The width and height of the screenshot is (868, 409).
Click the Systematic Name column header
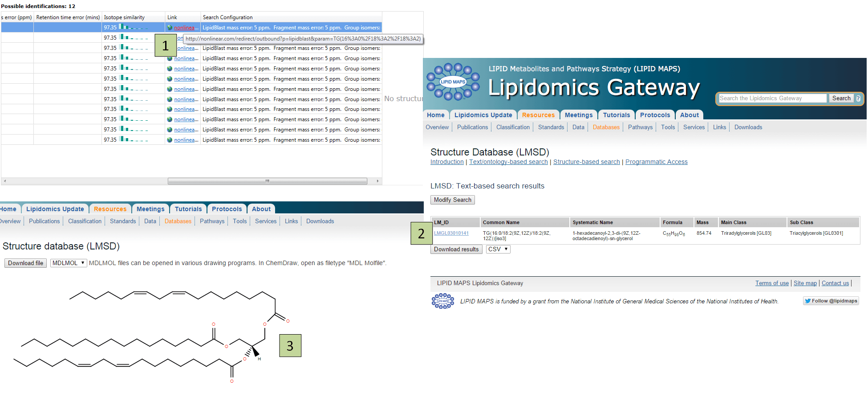pos(615,223)
